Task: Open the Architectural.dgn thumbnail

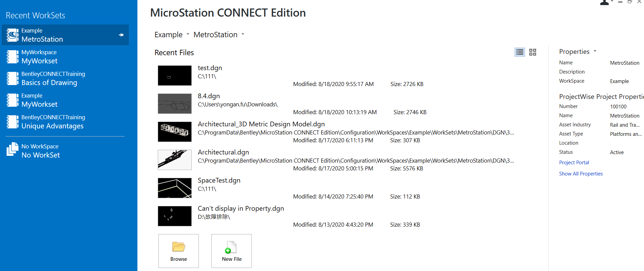Action: [x=175, y=160]
